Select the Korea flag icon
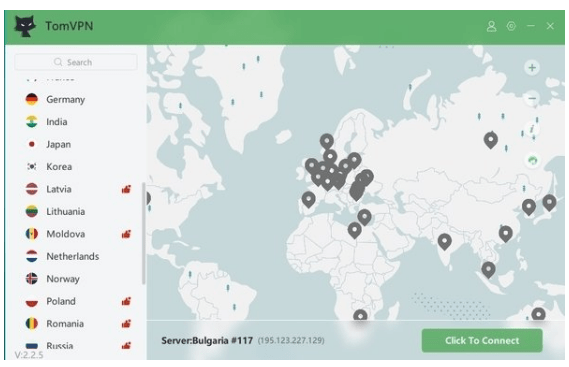Viewport: 569px width, 367px height. [32, 167]
